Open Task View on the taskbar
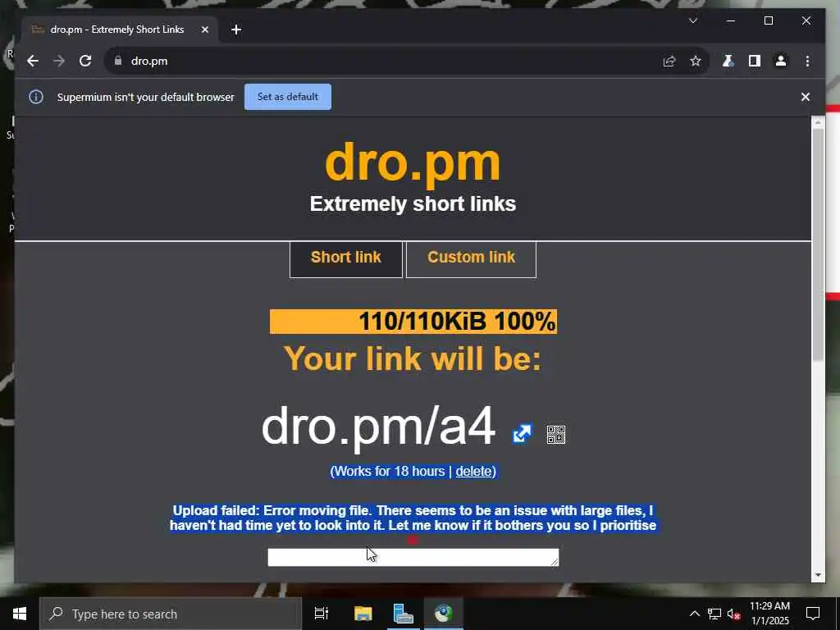840x630 pixels. click(x=322, y=614)
